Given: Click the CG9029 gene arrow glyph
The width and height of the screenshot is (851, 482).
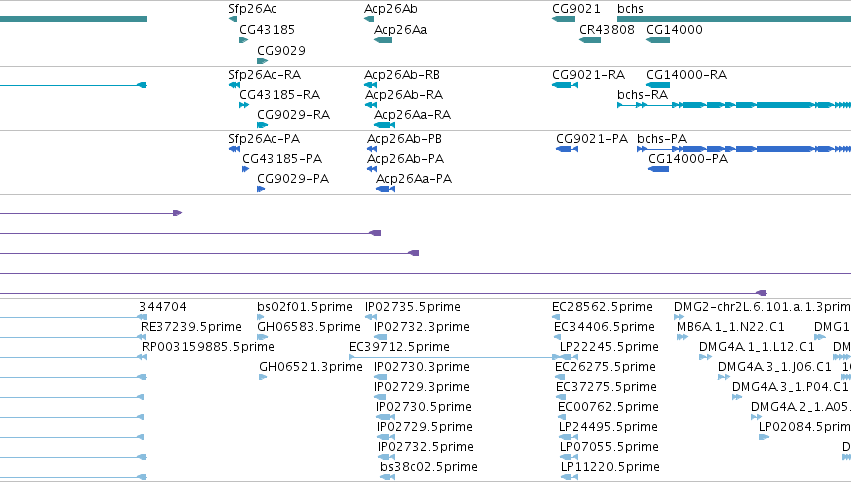Looking at the screenshot, I should tap(263, 61).
